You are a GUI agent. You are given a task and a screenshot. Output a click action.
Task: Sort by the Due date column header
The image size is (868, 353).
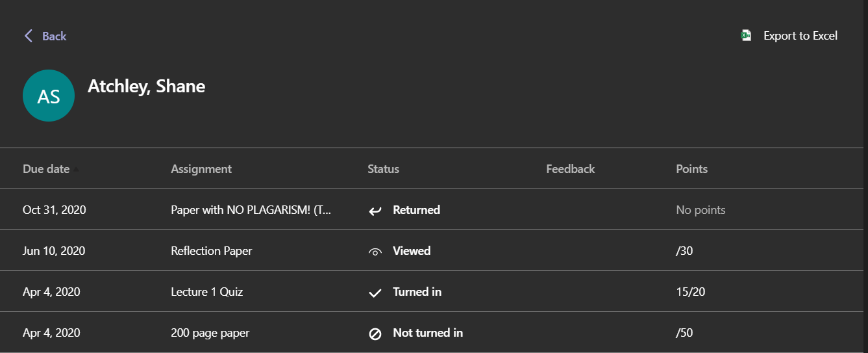click(x=46, y=169)
